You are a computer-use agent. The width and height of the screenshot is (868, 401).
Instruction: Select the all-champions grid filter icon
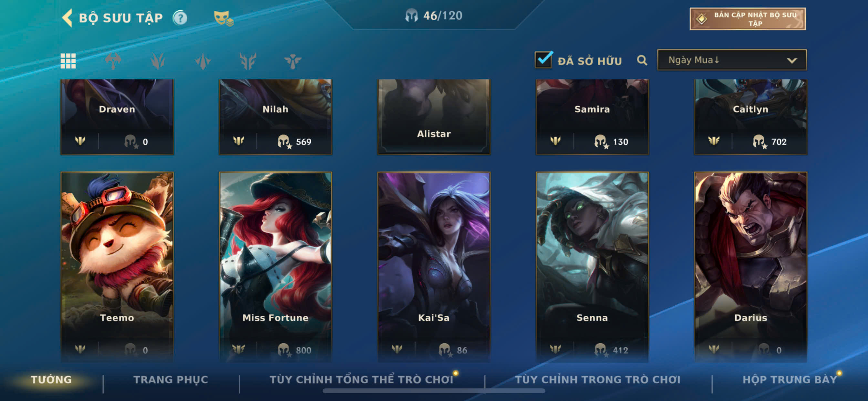68,61
